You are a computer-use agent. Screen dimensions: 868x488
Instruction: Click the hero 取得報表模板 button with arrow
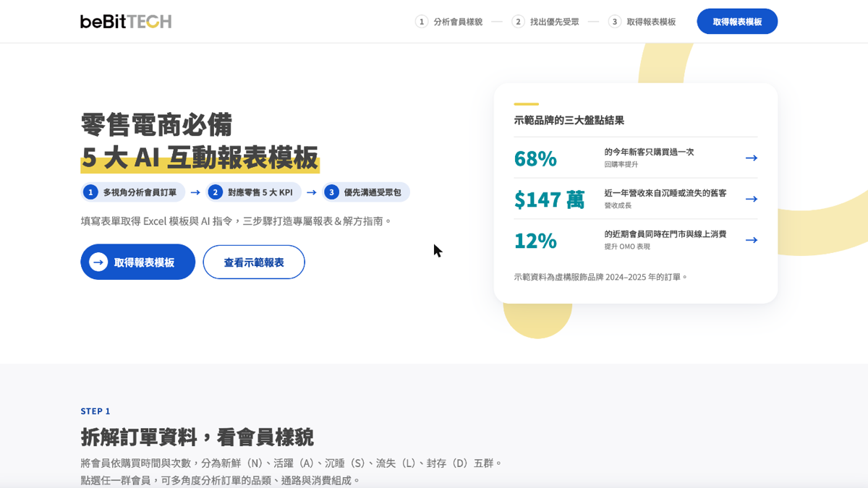pos(137,262)
